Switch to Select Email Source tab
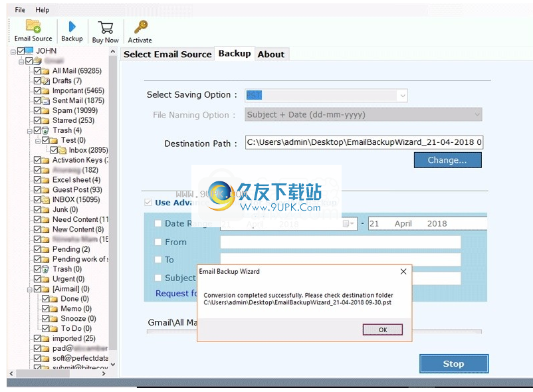533x392 pixels. 167,54
